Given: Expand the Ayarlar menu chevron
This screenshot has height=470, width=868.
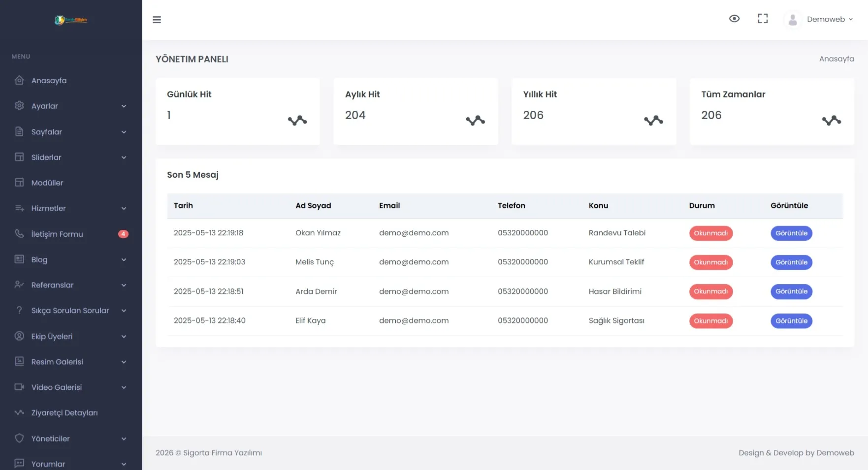Looking at the screenshot, I should tap(124, 106).
